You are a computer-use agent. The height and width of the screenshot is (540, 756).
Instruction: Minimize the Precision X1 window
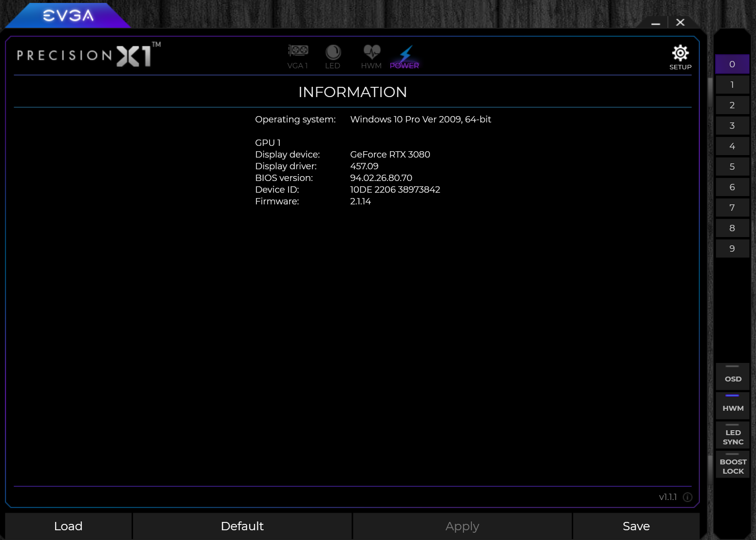tap(656, 23)
